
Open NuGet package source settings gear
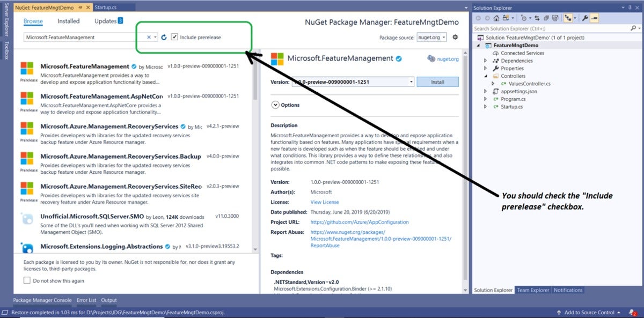[455, 37]
